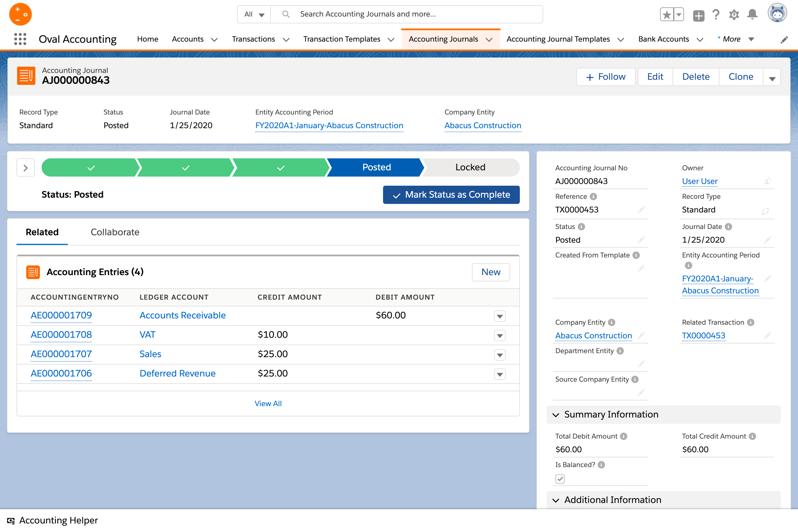Collapse the Summary Information section
Viewport: 798px width, 532px height.
[x=556, y=415]
